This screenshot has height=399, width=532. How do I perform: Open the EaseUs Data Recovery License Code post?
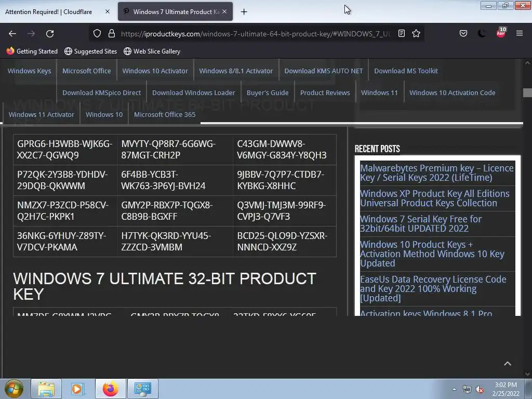pos(433,289)
